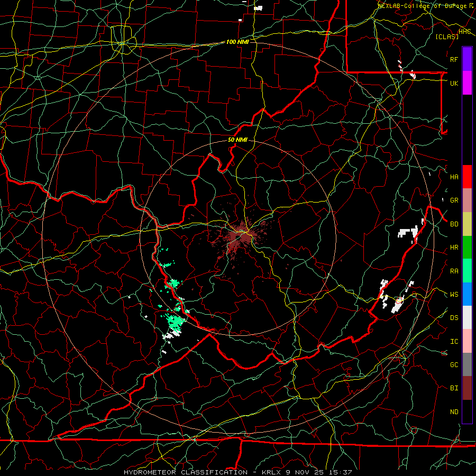Viewport: 476px width, 476px height.
Task: Click the RF purple legend swatch
Action: 467,59
